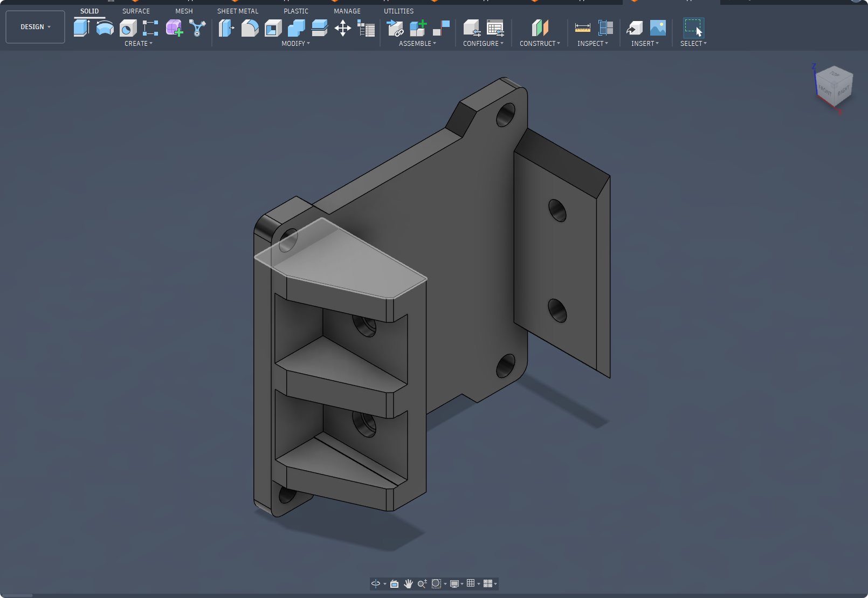Activate the Select window tool icon

(x=693, y=28)
